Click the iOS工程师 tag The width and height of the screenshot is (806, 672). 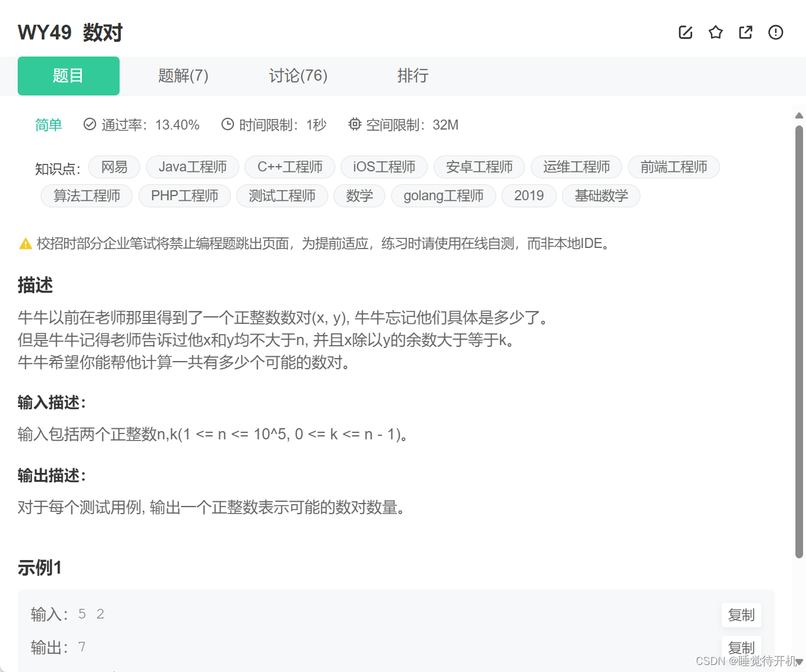coord(384,167)
